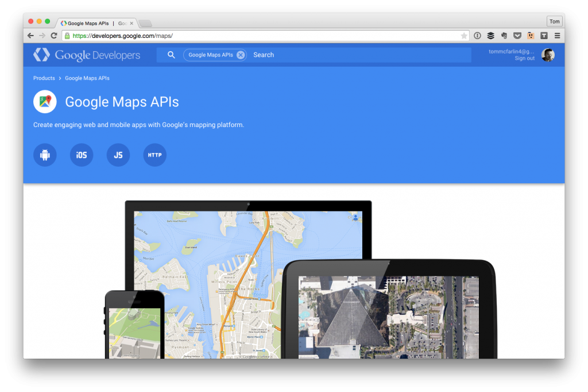Click the Pocket extension icon

pyautogui.click(x=517, y=36)
